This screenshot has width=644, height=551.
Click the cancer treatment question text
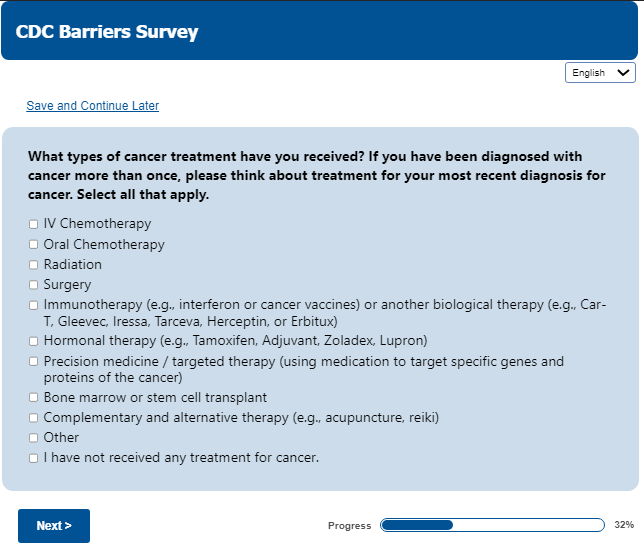point(317,175)
